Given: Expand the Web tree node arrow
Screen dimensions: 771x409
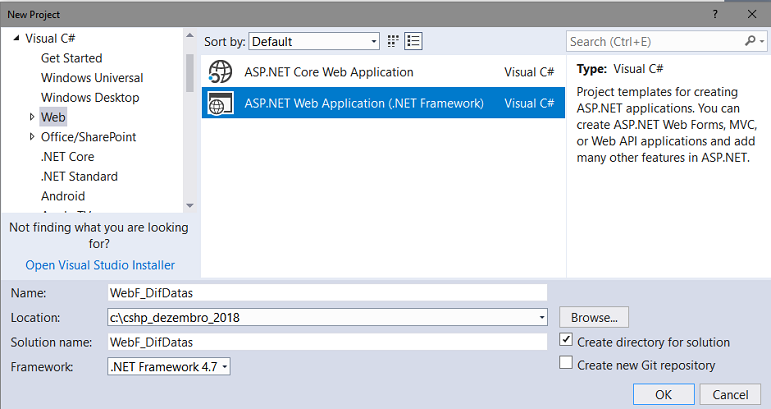Looking at the screenshot, I should coord(32,117).
